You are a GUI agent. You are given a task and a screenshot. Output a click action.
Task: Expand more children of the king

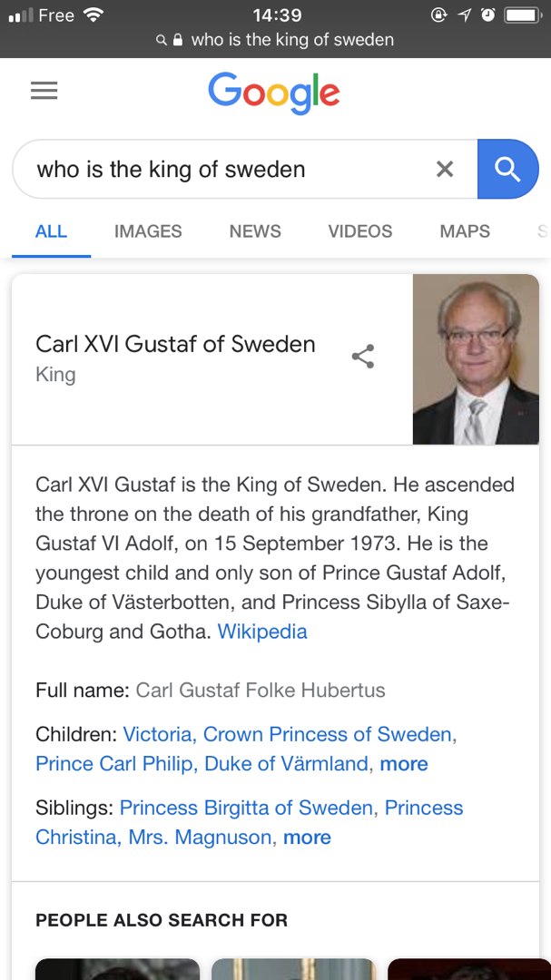tap(404, 764)
